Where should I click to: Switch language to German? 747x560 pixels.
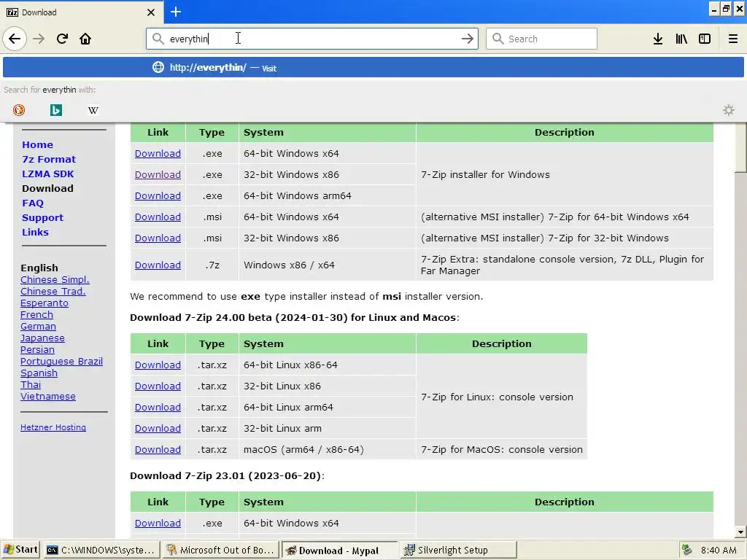pyautogui.click(x=38, y=326)
